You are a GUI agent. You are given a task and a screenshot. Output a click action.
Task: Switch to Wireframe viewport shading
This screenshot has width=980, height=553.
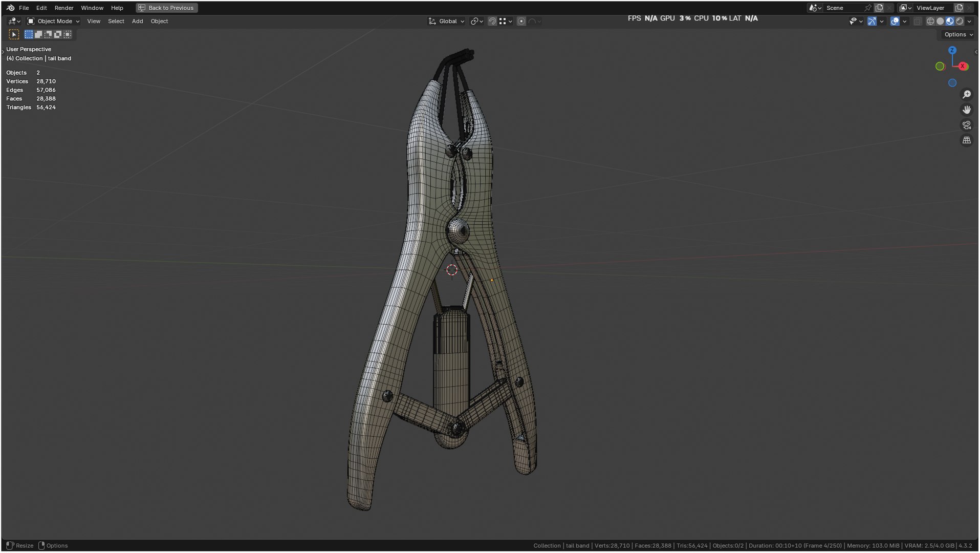(930, 21)
